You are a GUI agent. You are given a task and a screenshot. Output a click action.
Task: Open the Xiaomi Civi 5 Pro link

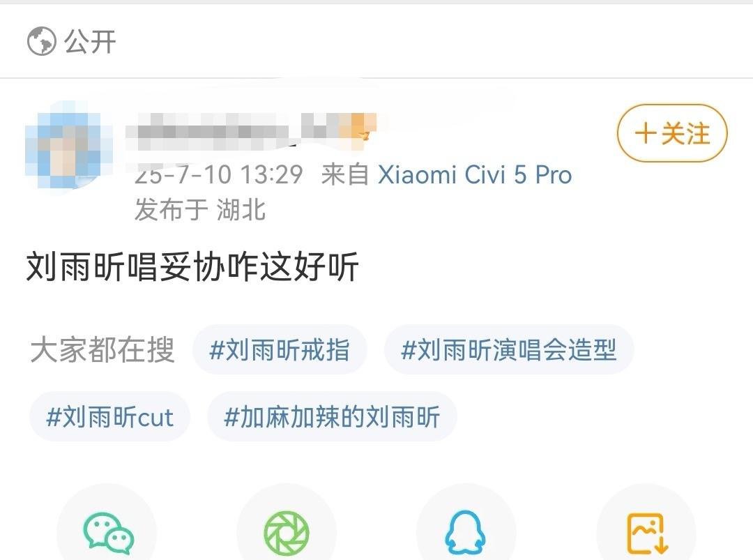coord(475,174)
